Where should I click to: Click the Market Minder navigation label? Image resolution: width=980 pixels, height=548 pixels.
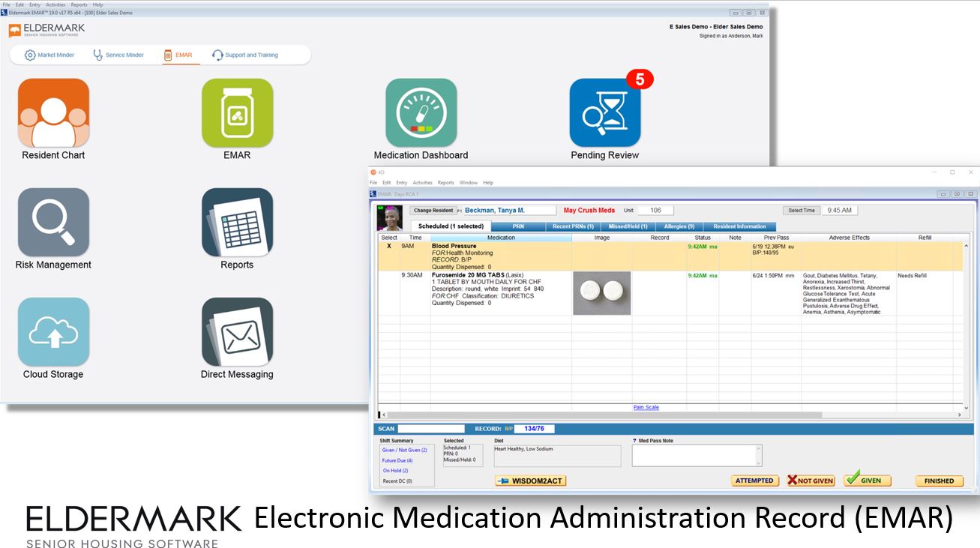pyautogui.click(x=56, y=55)
